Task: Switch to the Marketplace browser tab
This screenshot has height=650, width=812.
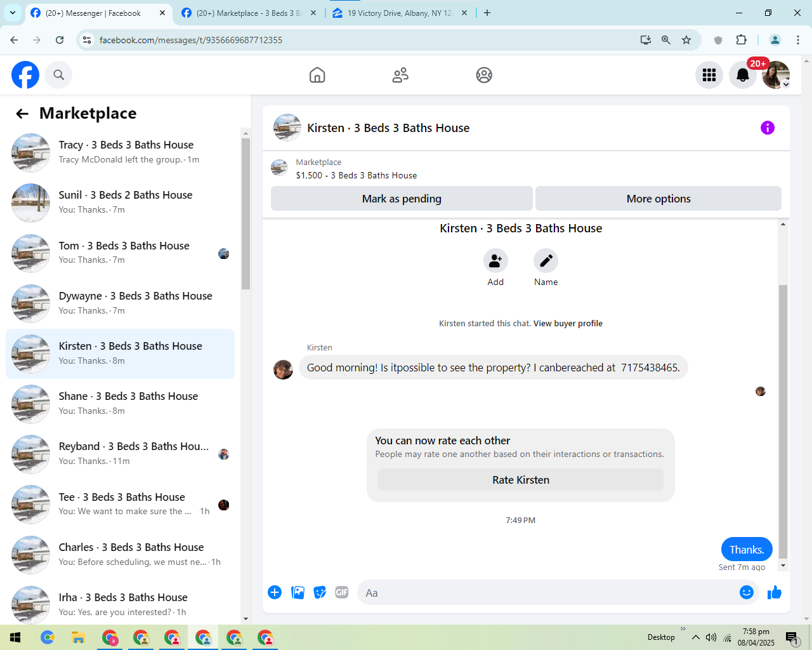Action: 249,13
